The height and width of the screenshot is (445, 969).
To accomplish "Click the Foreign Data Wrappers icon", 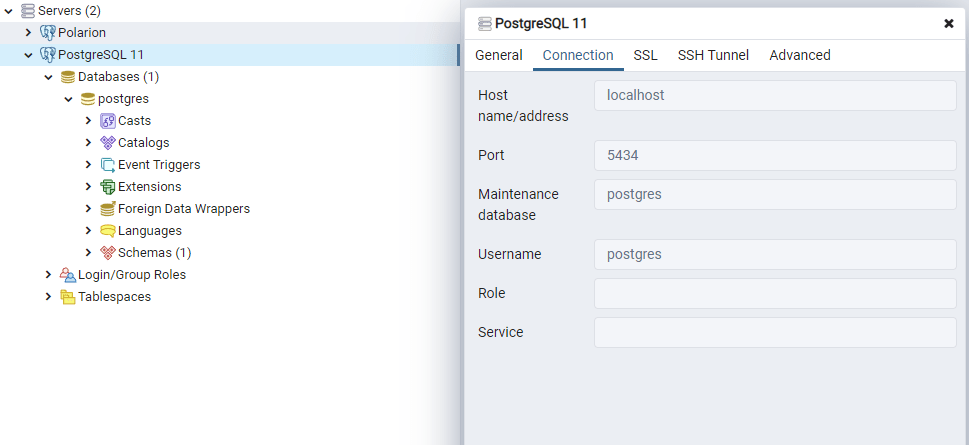I will point(108,209).
